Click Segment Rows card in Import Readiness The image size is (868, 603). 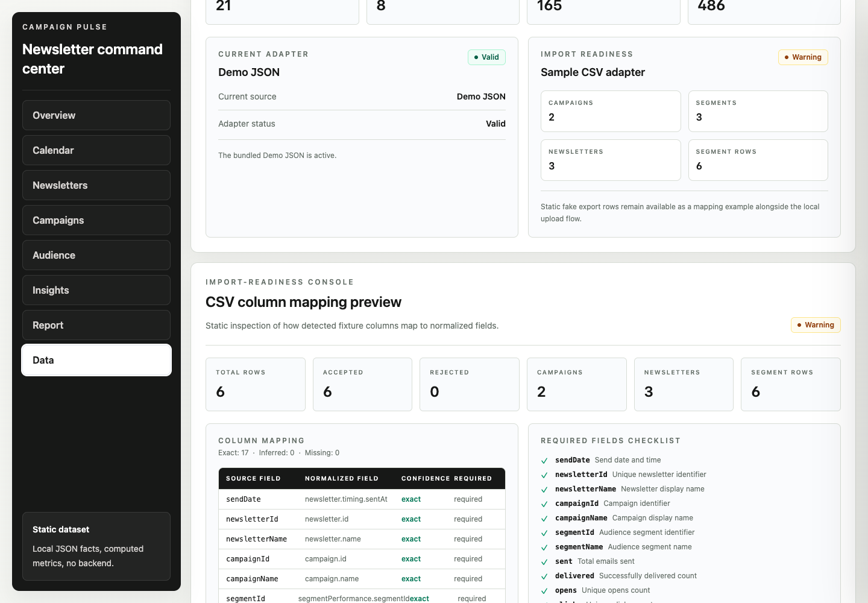[758, 160]
